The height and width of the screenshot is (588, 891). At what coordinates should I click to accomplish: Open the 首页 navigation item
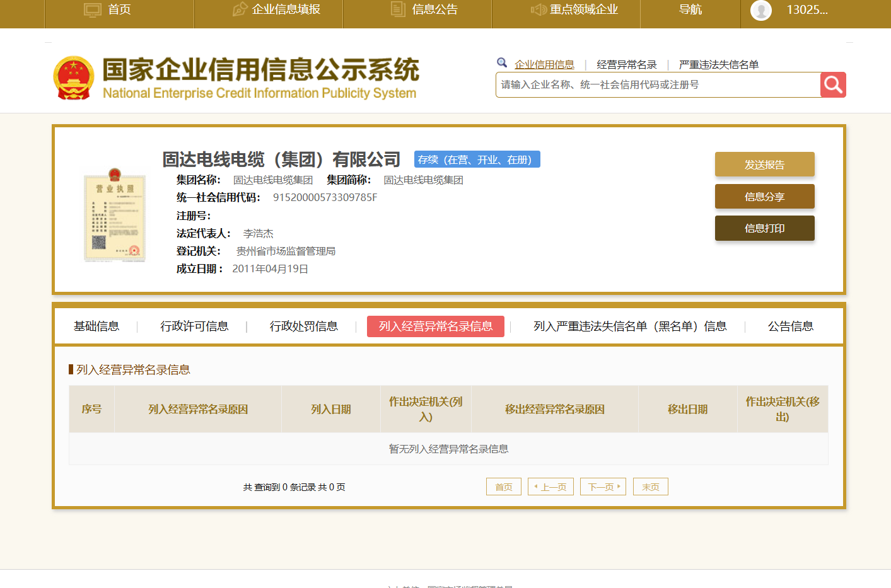(x=119, y=9)
